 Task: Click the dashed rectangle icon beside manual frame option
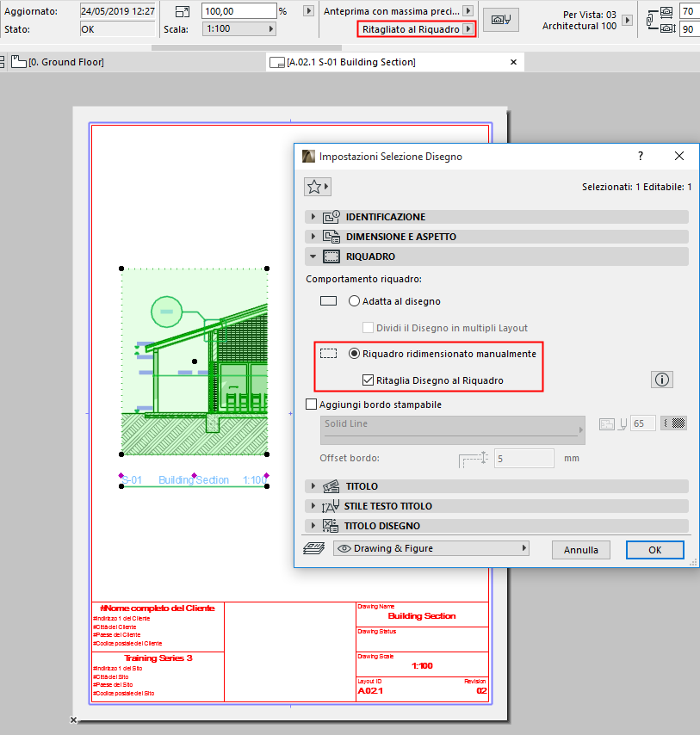click(328, 354)
